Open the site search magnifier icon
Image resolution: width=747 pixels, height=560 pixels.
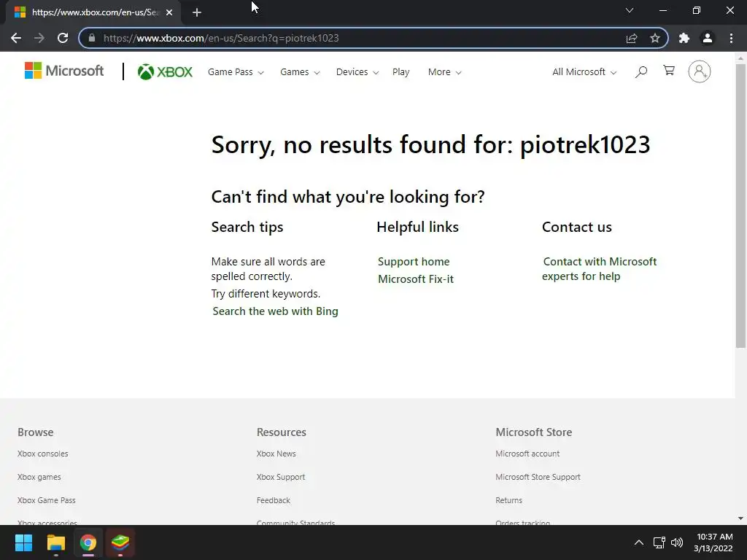(641, 72)
